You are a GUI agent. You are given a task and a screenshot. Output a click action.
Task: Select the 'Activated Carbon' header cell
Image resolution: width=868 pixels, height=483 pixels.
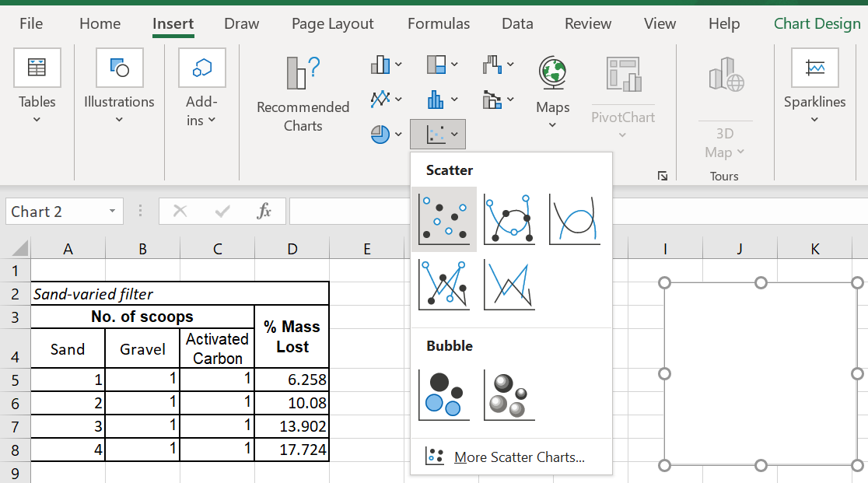click(217, 348)
